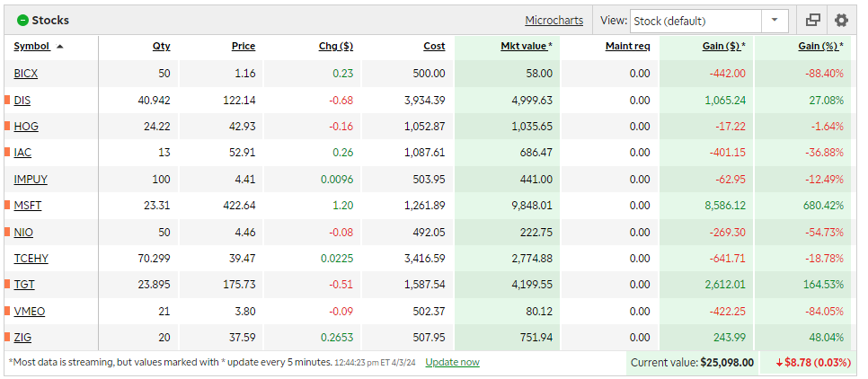This screenshot has width=868, height=379.
Task: Click the NIO gain percent -54.73%
Action: pyautogui.click(x=824, y=232)
